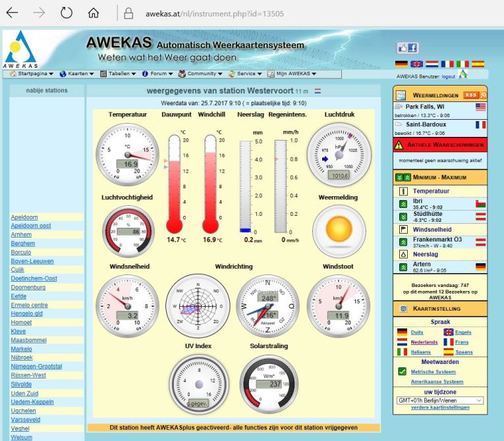Click the flag icon beside Windsnelheid
The image size is (504, 441).
click(x=403, y=229)
